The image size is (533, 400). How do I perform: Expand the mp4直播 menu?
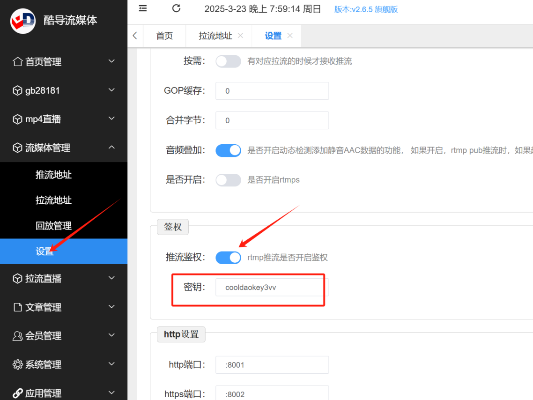111,118
